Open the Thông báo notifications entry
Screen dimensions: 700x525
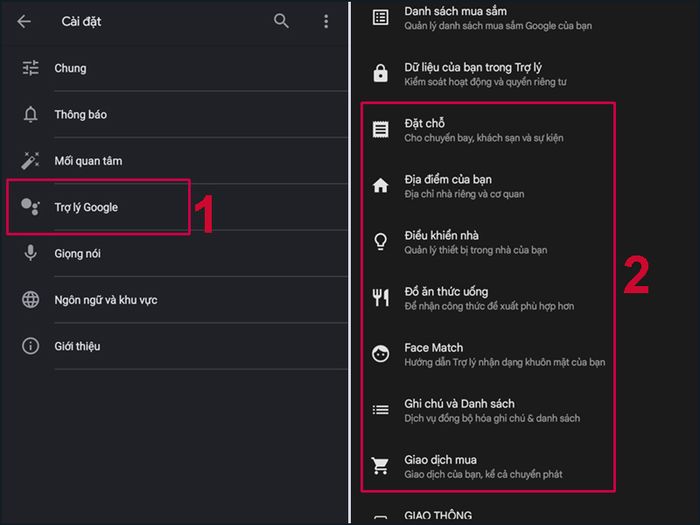179,114
